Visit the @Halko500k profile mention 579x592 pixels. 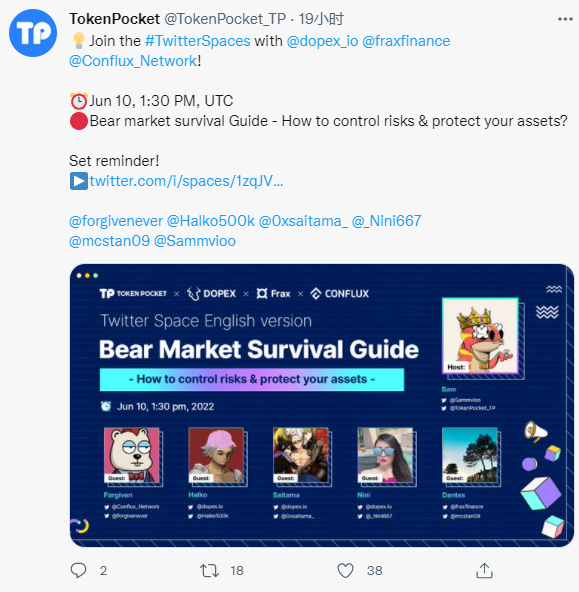(211, 221)
